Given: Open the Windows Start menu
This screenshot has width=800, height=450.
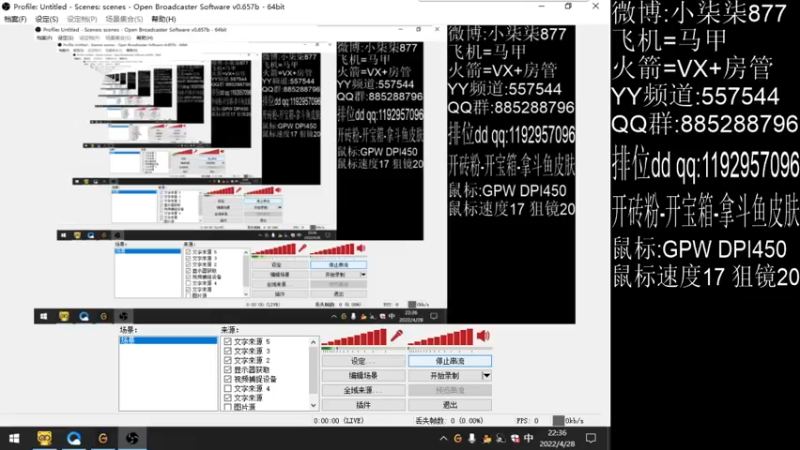Looking at the screenshot, I should pyautogui.click(x=14, y=438).
